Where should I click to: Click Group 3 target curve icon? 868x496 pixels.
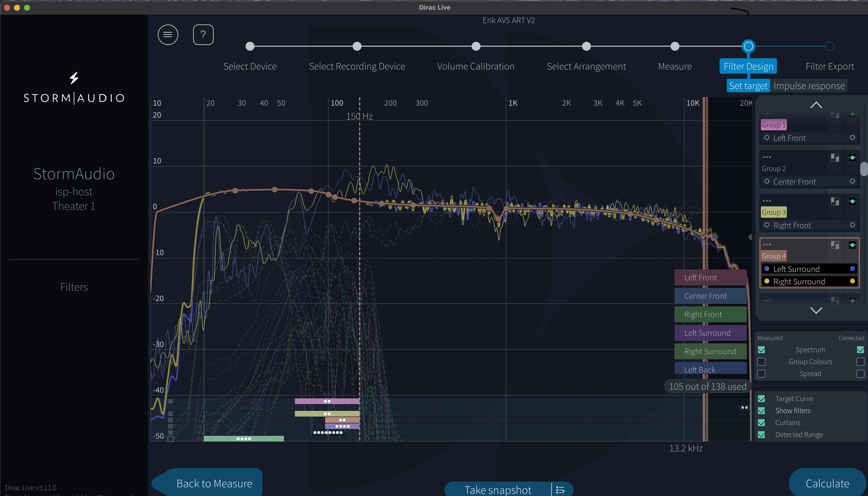click(852, 201)
